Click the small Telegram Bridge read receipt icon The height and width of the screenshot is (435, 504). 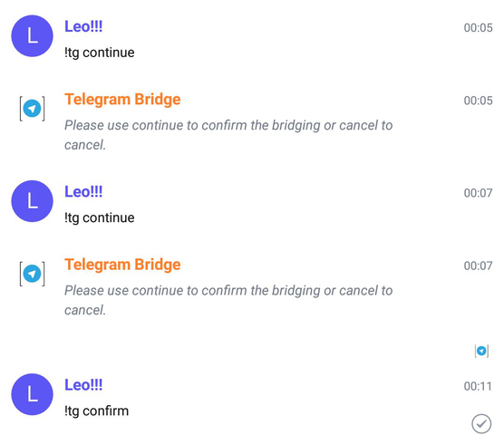481,351
